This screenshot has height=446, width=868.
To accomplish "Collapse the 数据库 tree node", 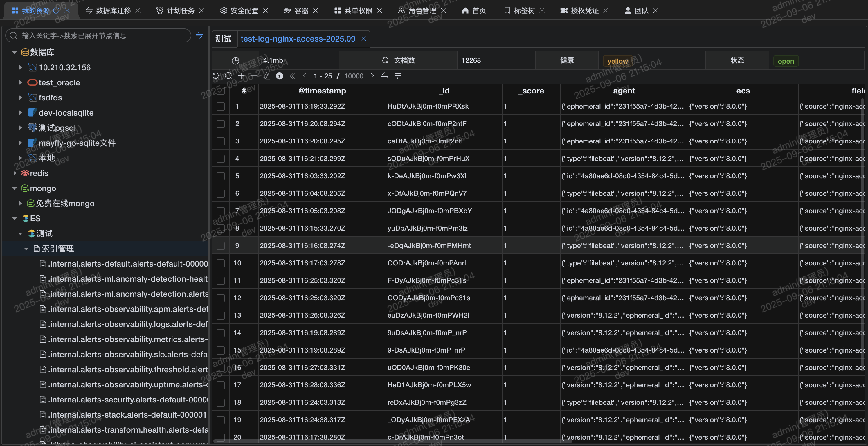I will tap(15, 53).
